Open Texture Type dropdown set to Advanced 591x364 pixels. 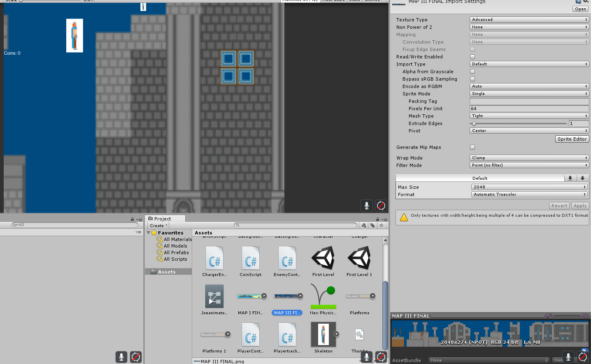(529, 20)
